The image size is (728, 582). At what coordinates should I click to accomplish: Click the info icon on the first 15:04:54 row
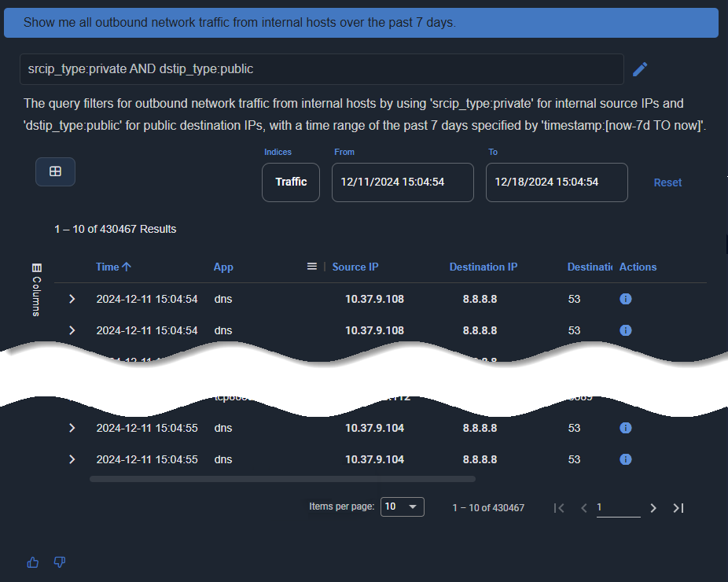[x=625, y=299]
